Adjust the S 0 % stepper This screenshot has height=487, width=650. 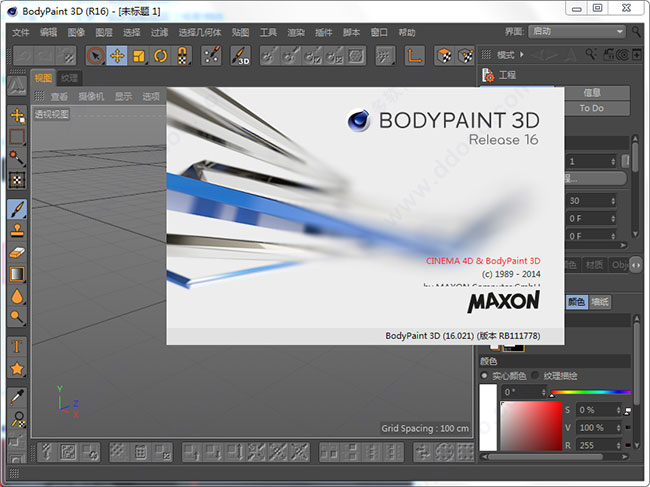618,410
